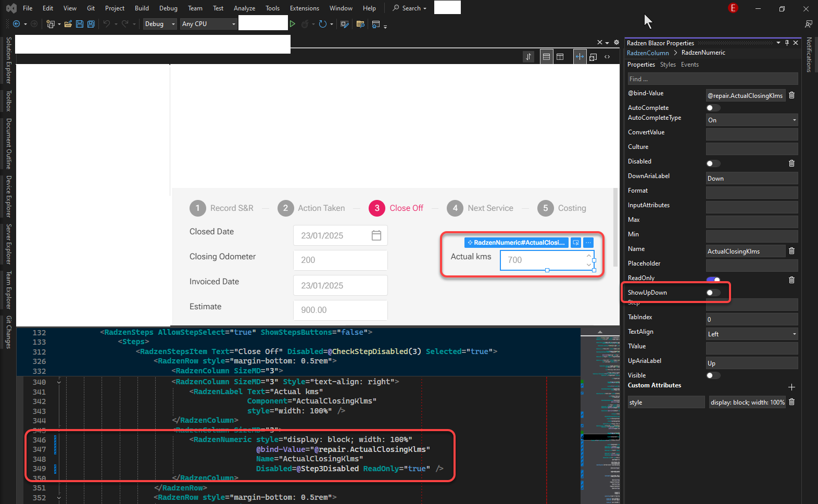
Task: Open the feedback icon at top right
Action: tap(808, 24)
